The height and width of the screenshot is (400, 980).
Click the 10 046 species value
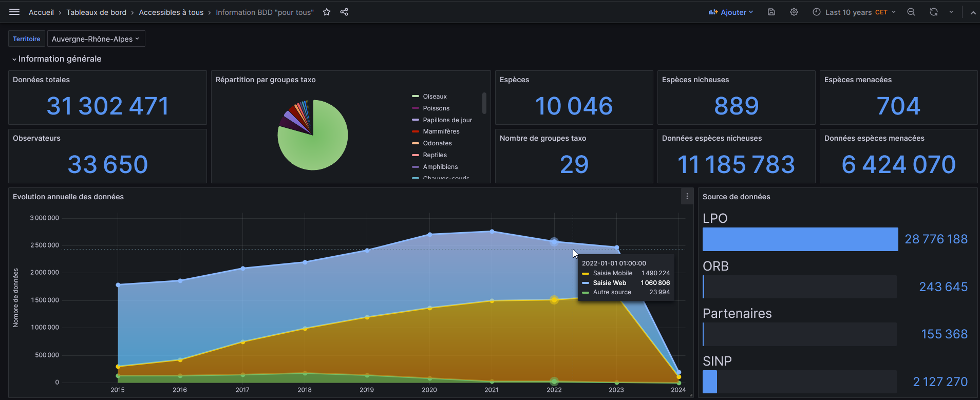(574, 106)
